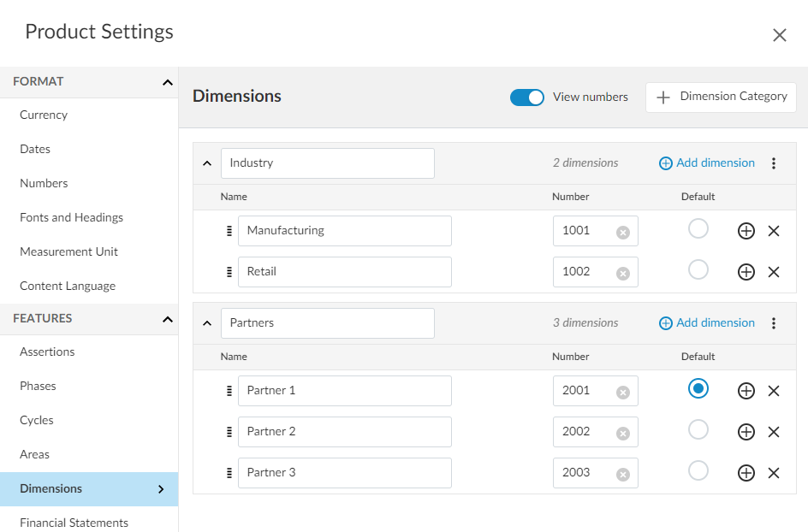Remove Partner 3 using the X icon
808x532 pixels.
[774, 473]
